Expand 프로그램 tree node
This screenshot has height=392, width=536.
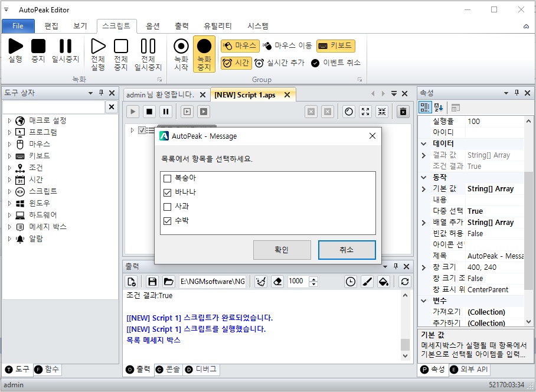pyautogui.click(x=9, y=132)
